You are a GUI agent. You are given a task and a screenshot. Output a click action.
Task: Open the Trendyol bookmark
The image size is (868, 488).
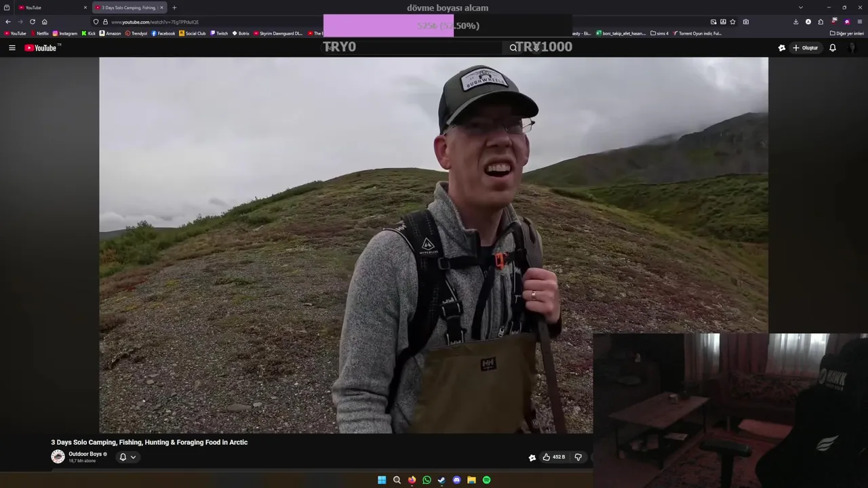[x=136, y=33]
